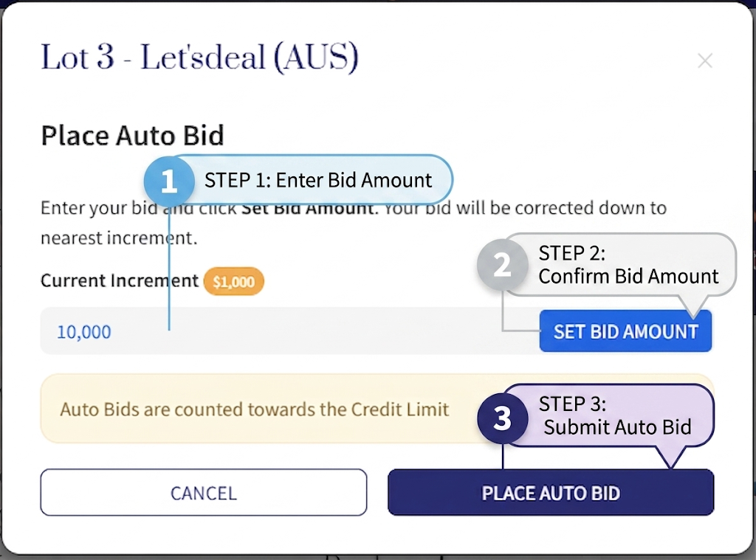Click the 'Current Increment' label
756x560 pixels.
pos(120,281)
